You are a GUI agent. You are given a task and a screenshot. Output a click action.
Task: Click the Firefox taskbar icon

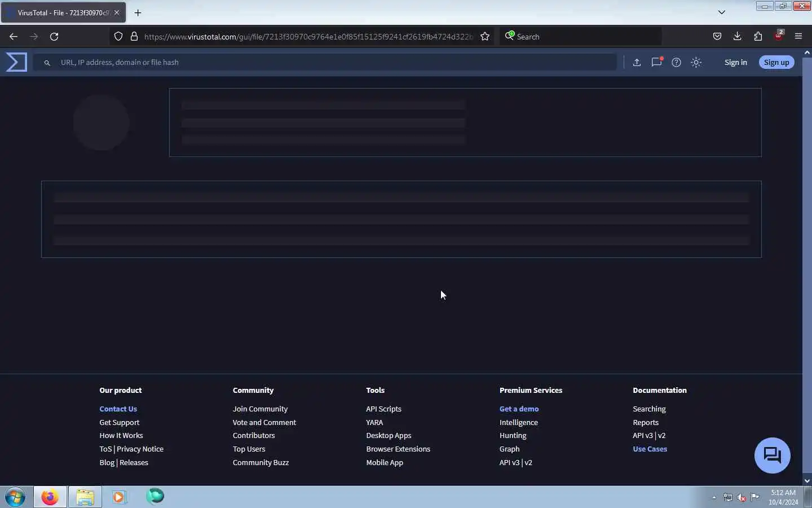point(50,497)
